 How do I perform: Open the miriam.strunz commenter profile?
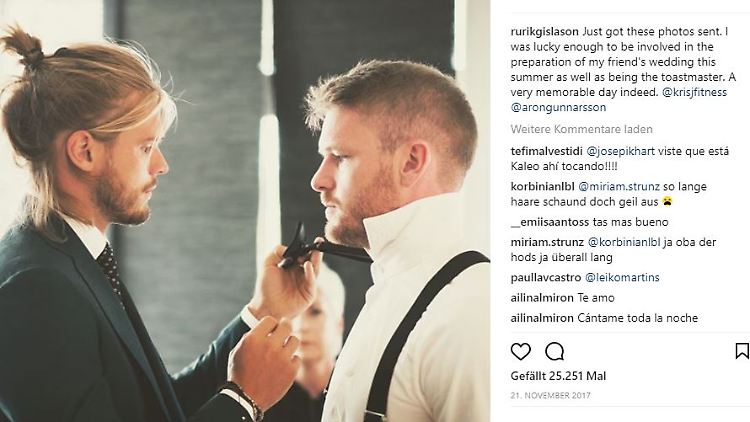tap(547, 242)
